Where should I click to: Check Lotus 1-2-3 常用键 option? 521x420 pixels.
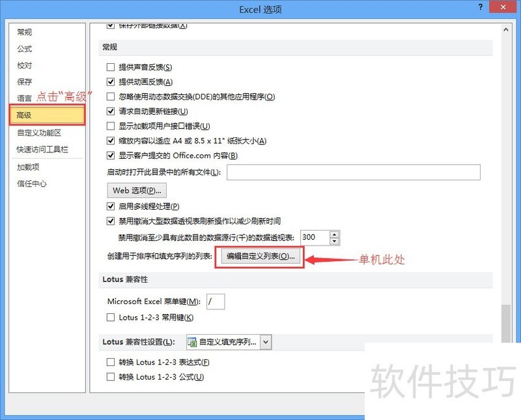pos(111,318)
